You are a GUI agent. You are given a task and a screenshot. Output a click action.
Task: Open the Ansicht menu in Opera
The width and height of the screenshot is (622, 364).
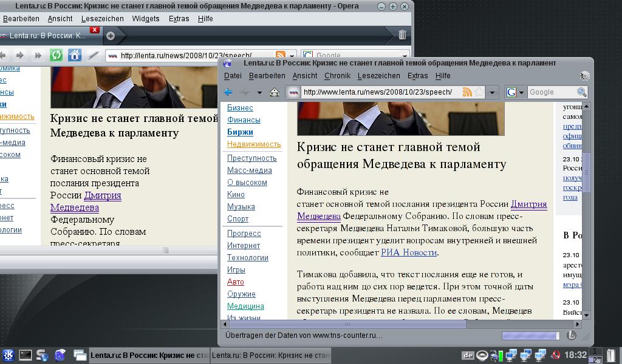point(60,19)
